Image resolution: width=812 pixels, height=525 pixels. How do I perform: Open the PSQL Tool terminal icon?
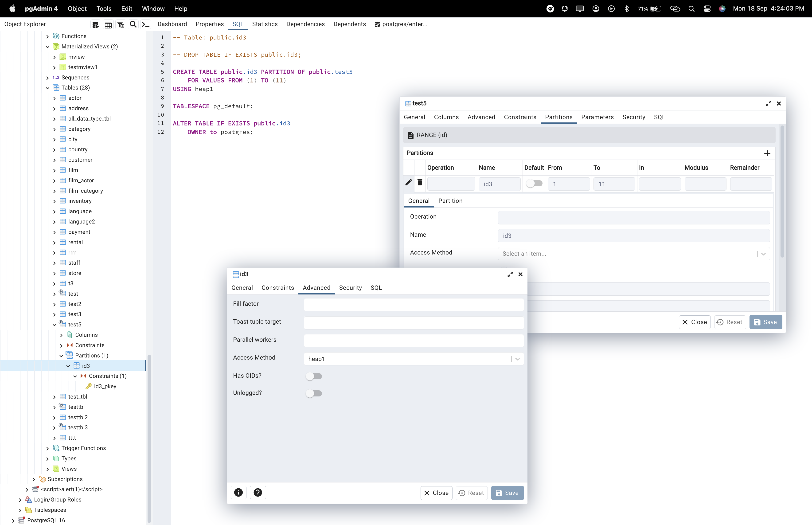click(145, 24)
